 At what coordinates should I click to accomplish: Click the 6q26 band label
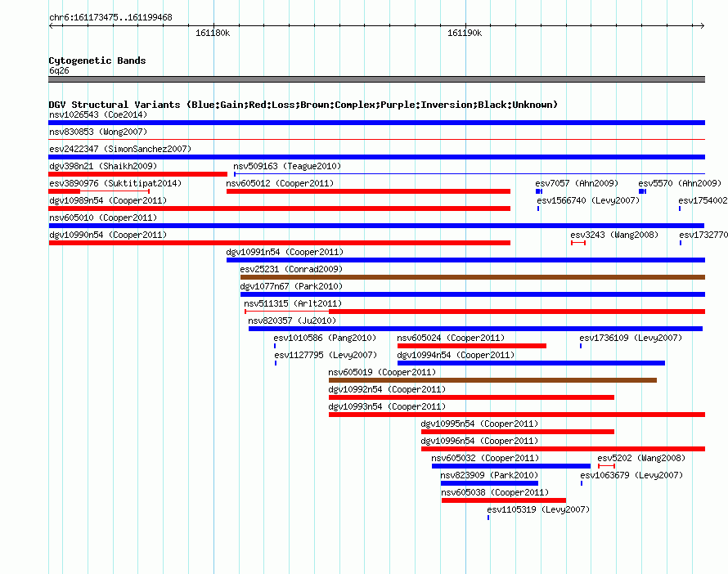[59, 70]
